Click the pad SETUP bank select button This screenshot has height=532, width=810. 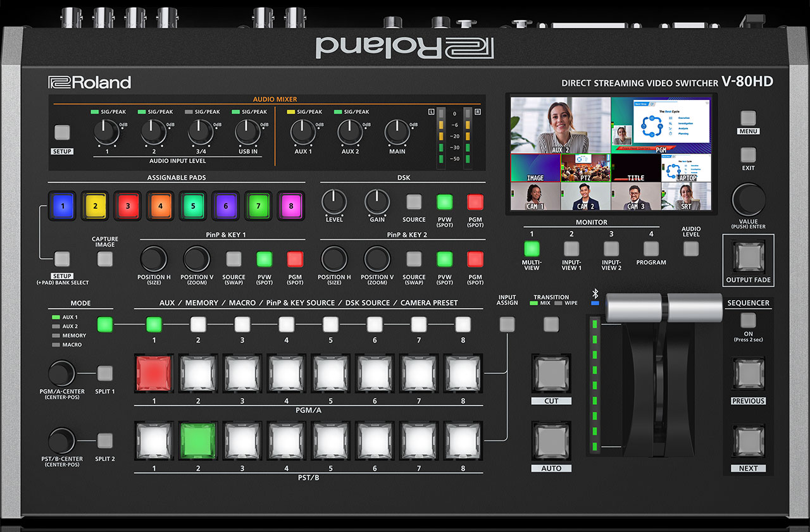[x=62, y=259]
